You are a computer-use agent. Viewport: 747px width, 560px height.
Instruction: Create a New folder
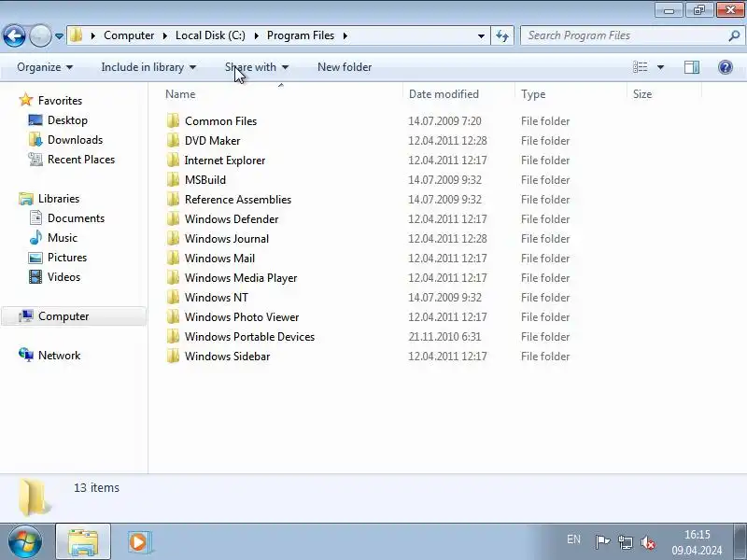(x=345, y=67)
